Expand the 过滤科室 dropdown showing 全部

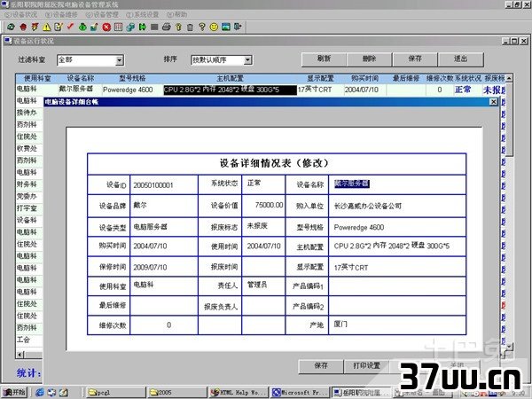tap(119, 60)
